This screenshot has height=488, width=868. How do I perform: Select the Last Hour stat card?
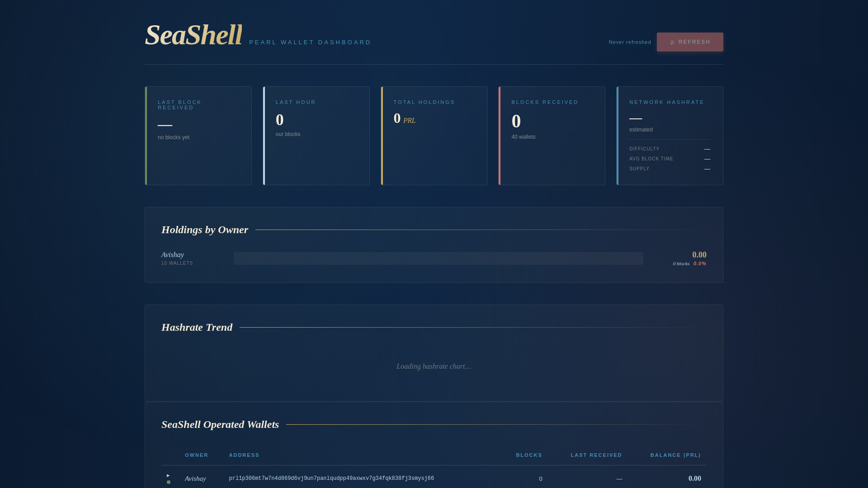coord(316,136)
